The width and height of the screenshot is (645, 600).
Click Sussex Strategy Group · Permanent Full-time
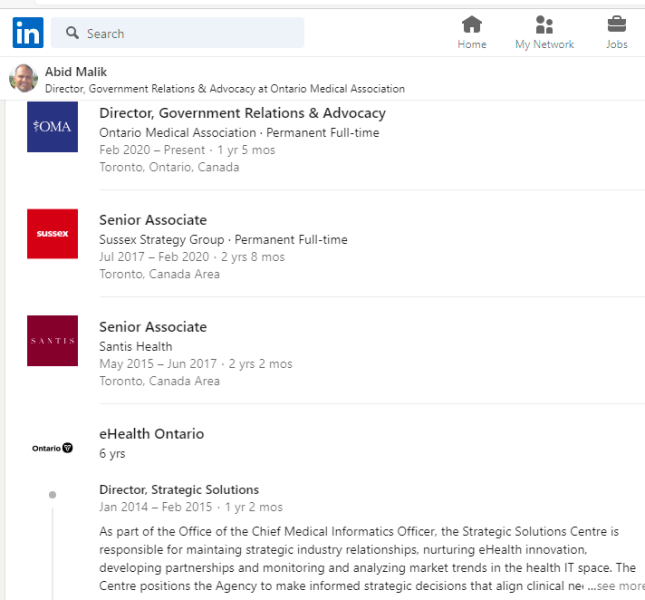[223, 240]
